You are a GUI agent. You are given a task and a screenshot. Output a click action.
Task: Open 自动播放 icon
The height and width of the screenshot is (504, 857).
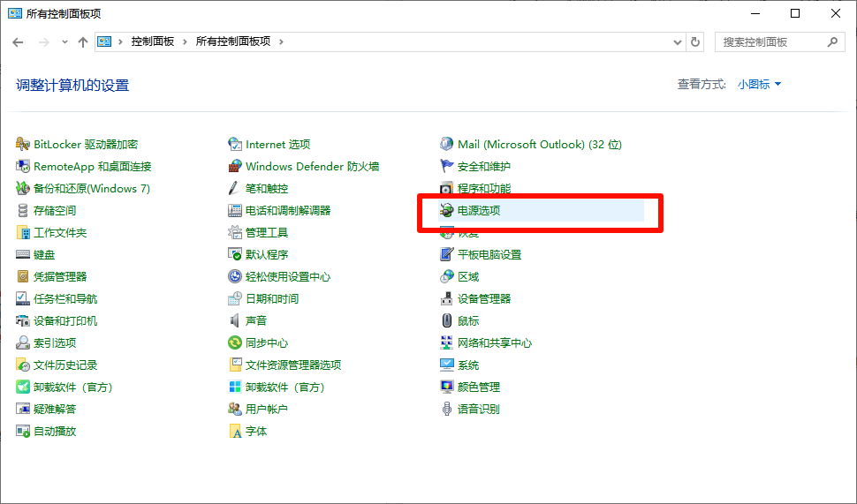pyautogui.click(x=22, y=431)
